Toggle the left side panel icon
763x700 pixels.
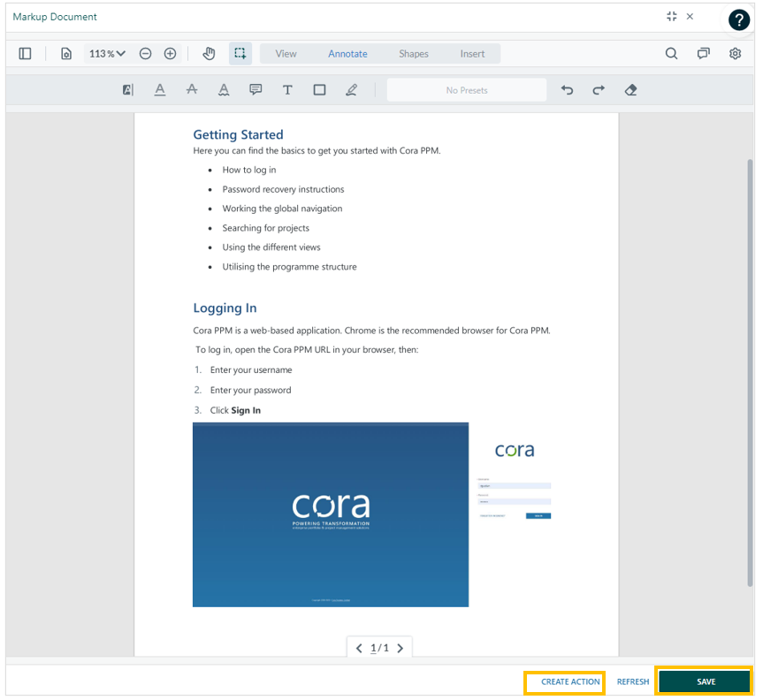pyautogui.click(x=25, y=54)
